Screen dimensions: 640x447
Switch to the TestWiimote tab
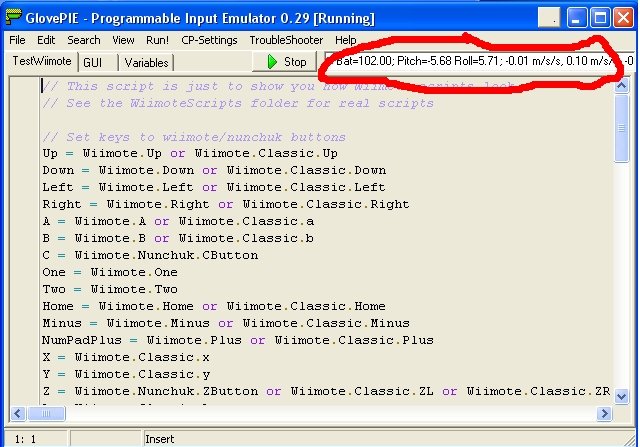42,61
